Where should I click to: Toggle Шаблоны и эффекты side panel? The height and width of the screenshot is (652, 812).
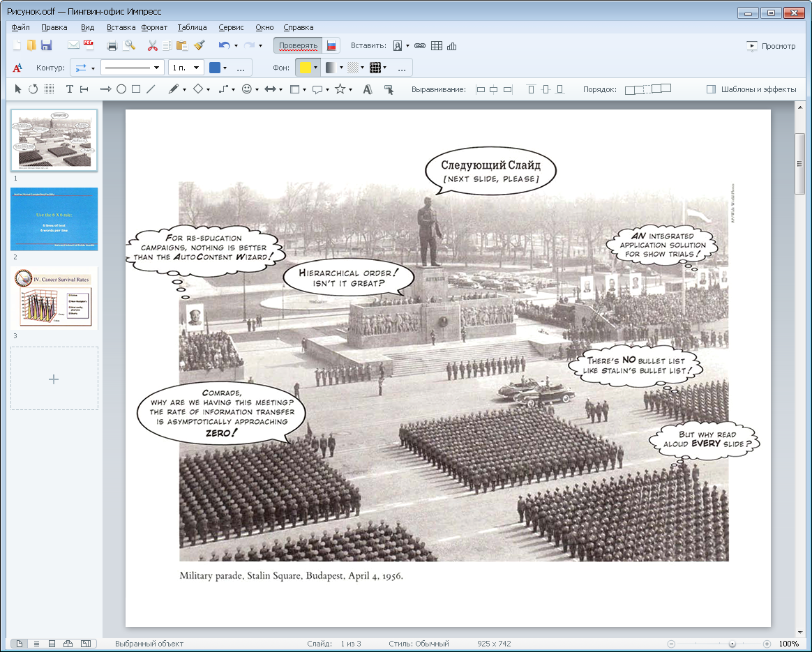coord(751,89)
